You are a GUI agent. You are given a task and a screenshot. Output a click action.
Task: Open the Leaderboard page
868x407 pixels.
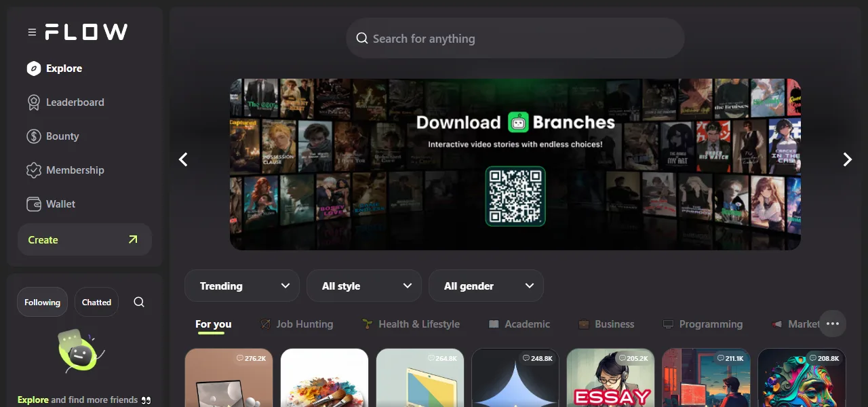pyautogui.click(x=65, y=102)
